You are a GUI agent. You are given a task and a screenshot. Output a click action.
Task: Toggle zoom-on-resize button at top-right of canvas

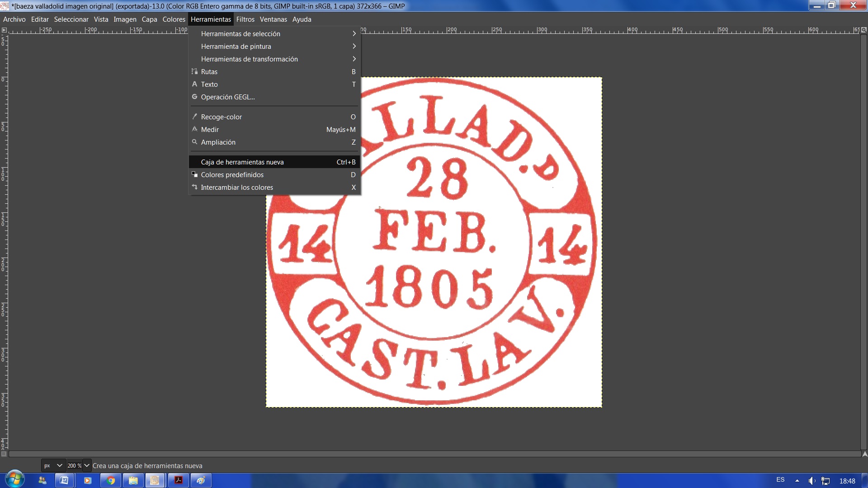click(x=864, y=30)
